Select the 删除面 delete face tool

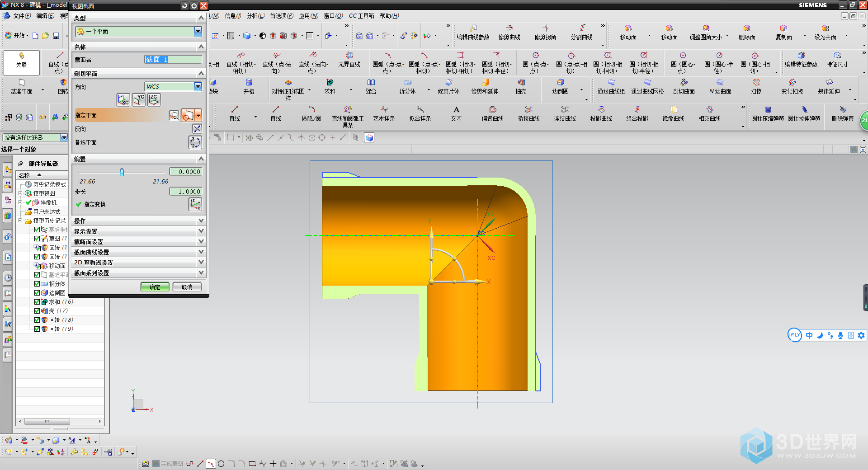[747, 32]
